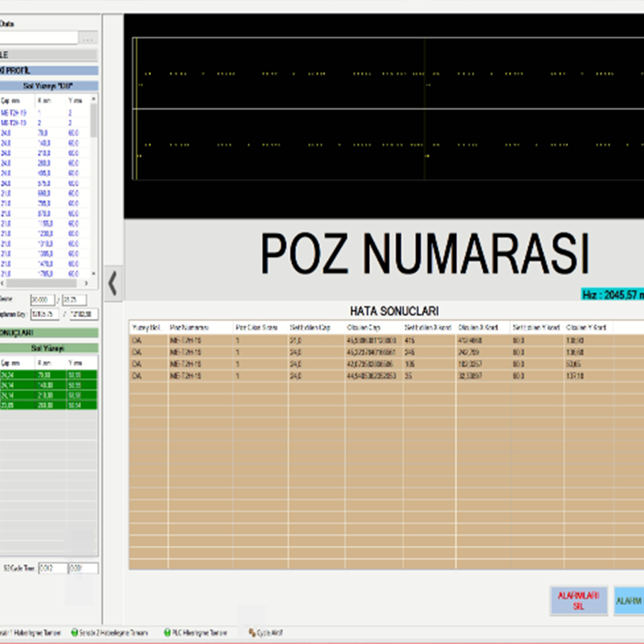Viewport: 644px width, 644px height.
Task: Click the Cycle Aktif status icon
Action: (252, 633)
